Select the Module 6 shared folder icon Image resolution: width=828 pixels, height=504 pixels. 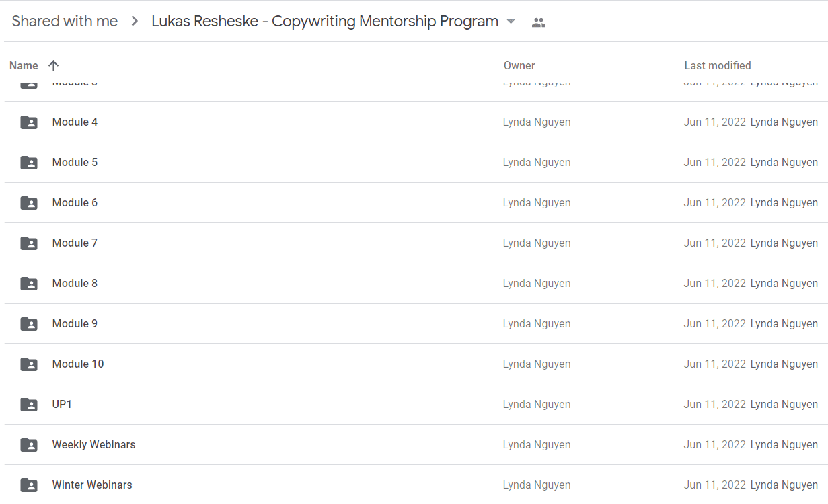click(29, 203)
